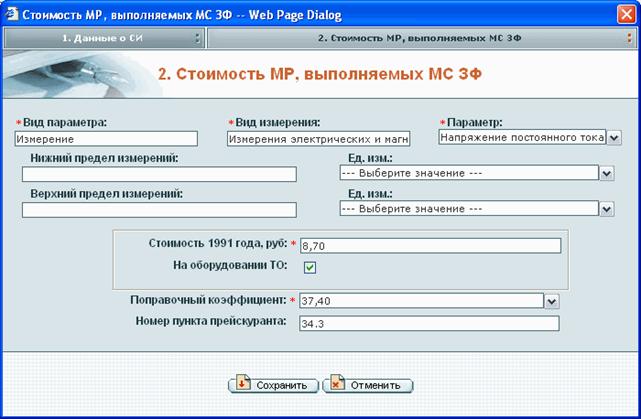
Task: Cancel with the 'Отменить' button
Action: (368, 385)
